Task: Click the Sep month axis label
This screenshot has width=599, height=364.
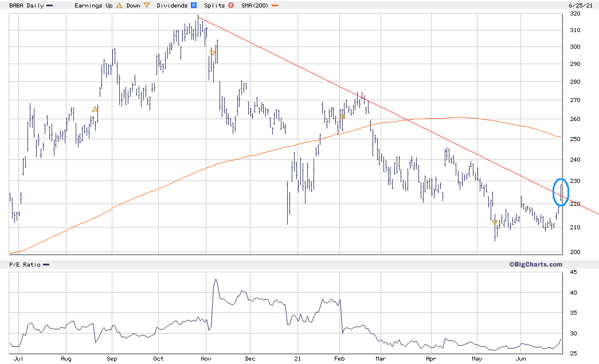Action: (112, 359)
